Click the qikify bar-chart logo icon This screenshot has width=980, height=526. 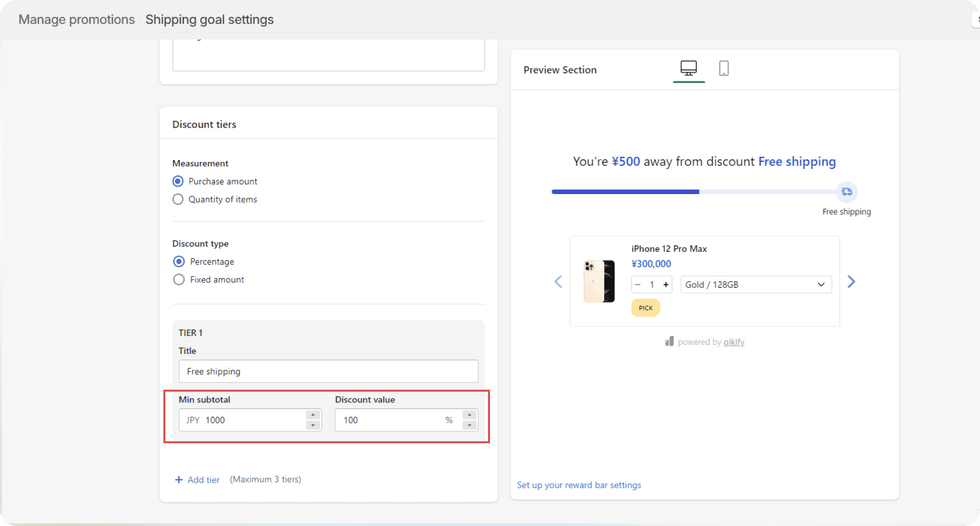pos(669,341)
